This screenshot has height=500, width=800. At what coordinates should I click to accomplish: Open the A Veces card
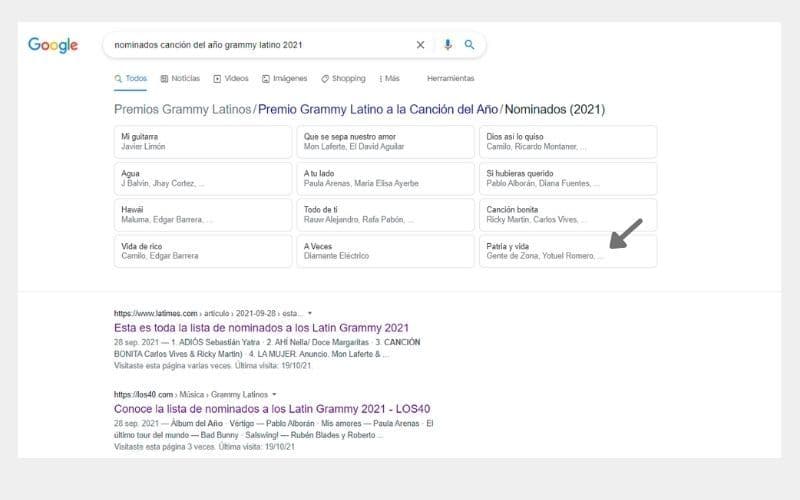pyautogui.click(x=386, y=251)
